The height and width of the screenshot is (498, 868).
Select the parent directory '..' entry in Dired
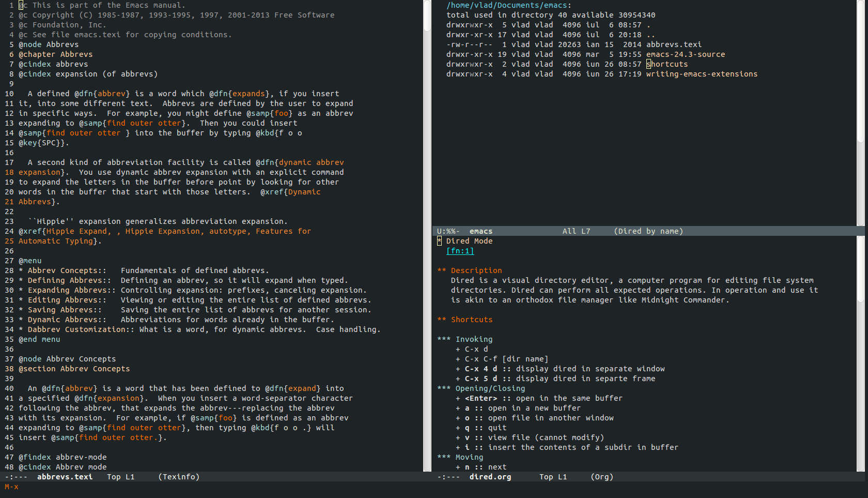[x=650, y=35]
